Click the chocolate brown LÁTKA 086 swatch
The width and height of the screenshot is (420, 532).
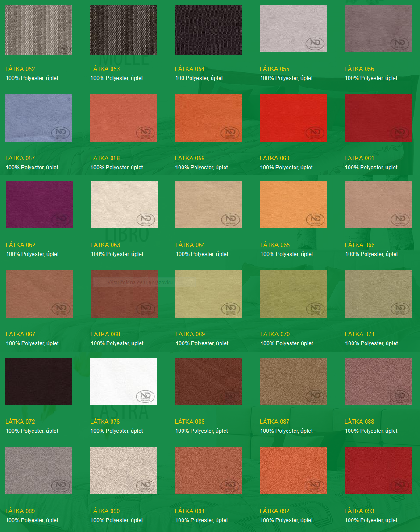click(208, 381)
